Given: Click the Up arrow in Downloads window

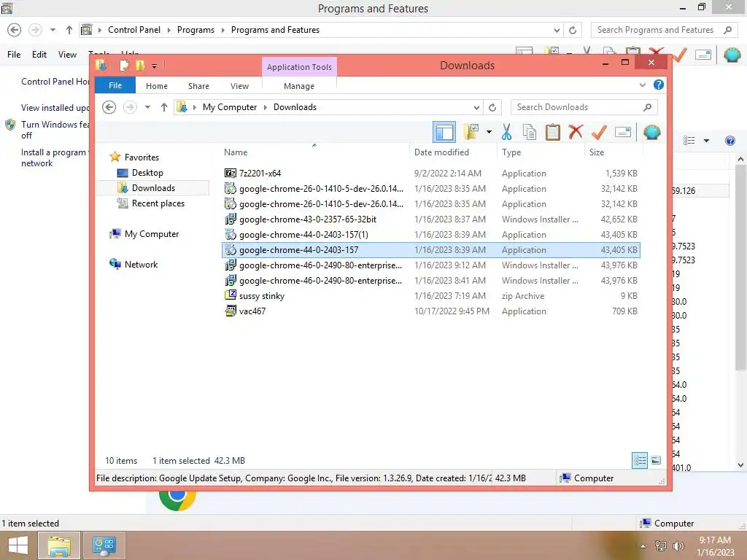Looking at the screenshot, I should coord(164,107).
